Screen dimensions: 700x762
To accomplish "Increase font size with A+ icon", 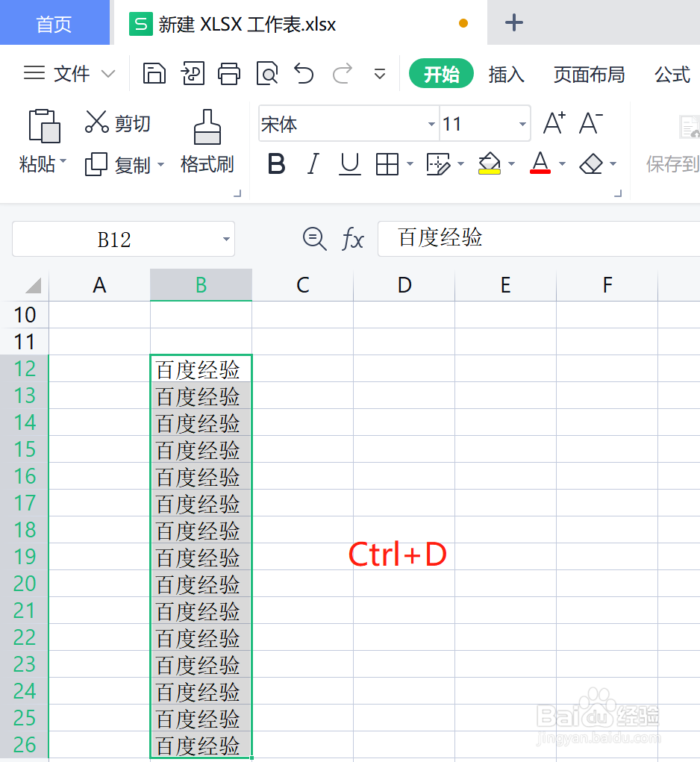I will (554, 123).
